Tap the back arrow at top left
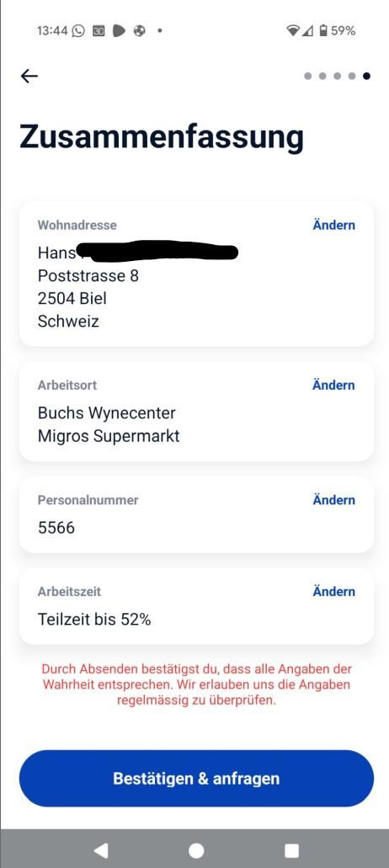The image size is (389, 868). click(x=29, y=76)
